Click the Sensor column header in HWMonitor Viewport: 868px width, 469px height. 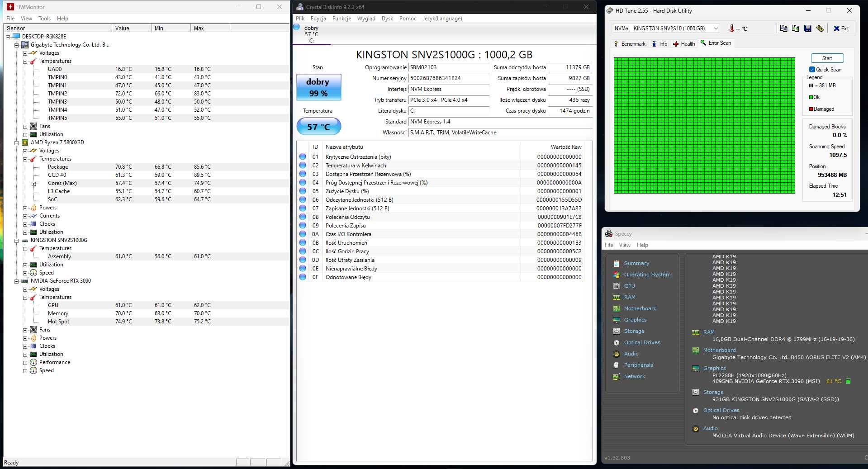click(58, 28)
